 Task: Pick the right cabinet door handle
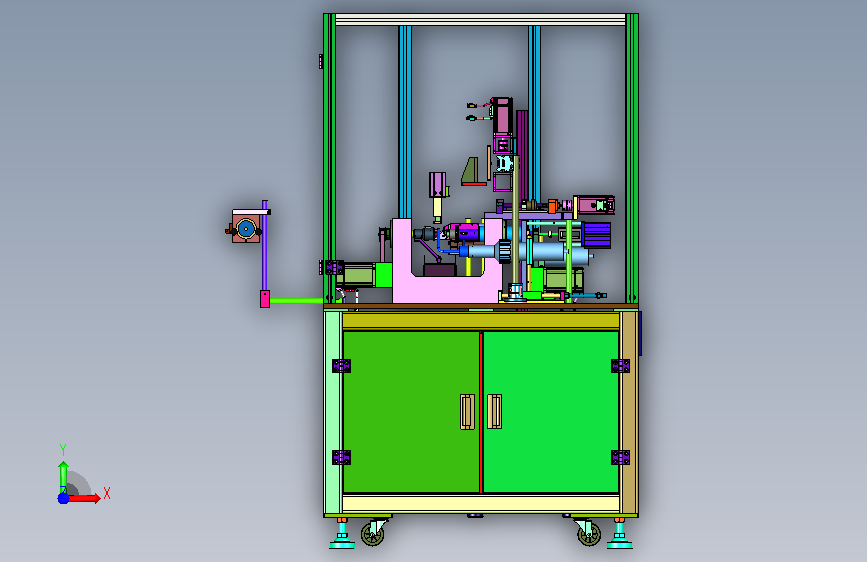(494, 411)
